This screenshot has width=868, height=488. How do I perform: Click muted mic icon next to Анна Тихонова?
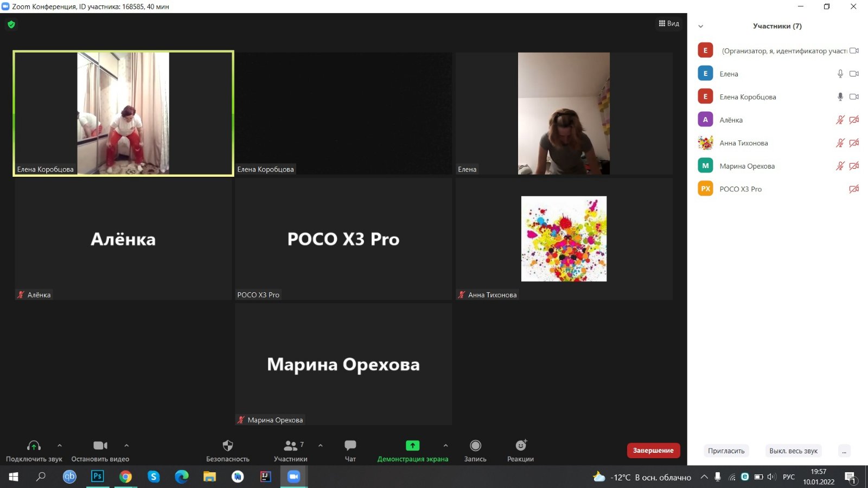[x=840, y=143]
